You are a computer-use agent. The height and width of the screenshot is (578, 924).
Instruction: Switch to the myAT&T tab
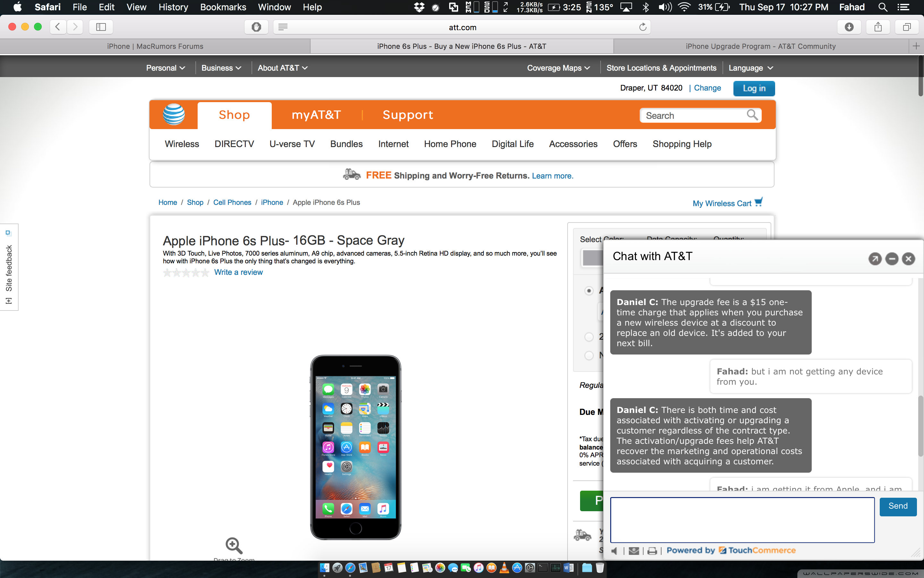point(316,115)
